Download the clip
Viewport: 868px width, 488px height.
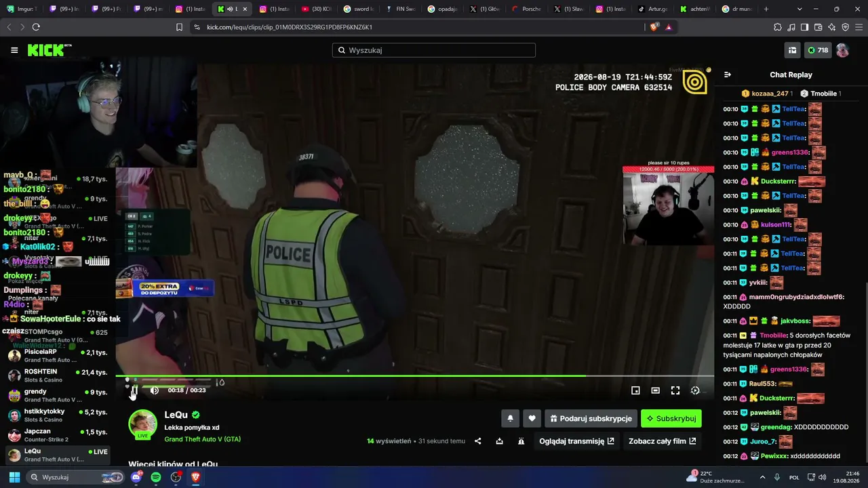pyautogui.click(x=500, y=441)
